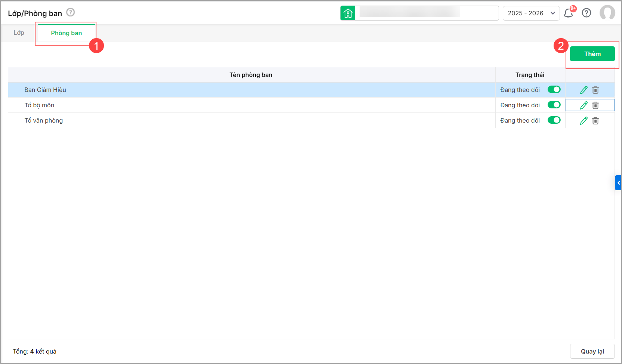Select the Phòng ban tab

tap(67, 33)
